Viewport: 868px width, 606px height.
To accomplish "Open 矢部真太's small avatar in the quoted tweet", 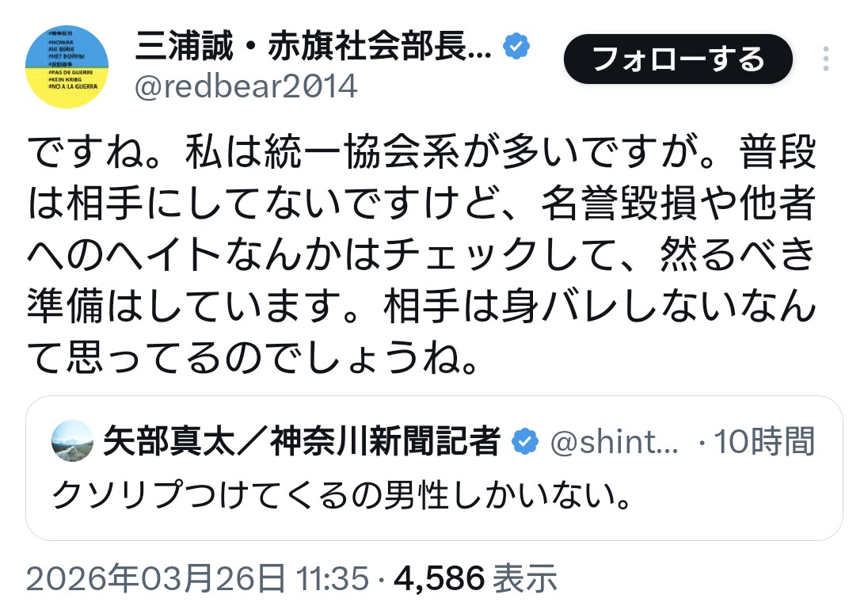I will tap(72, 441).
